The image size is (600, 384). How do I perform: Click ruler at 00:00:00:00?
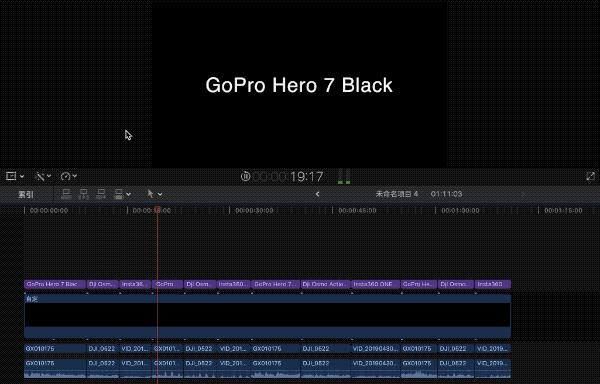point(49,210)
